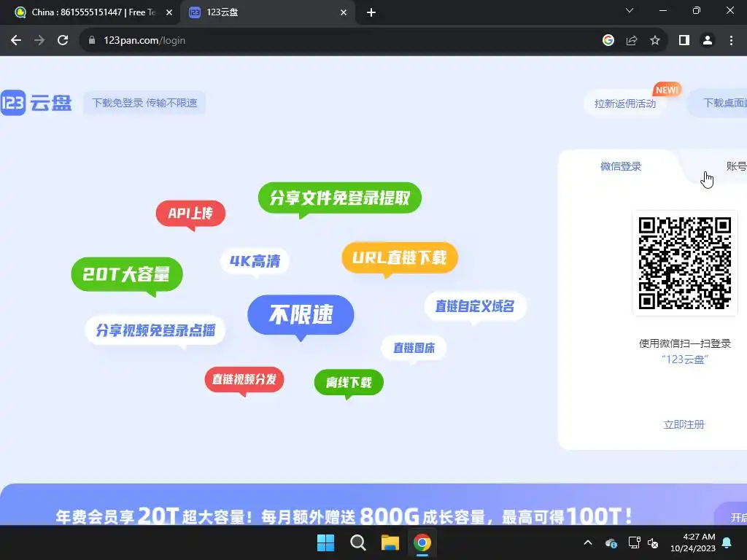Close the China Free Te tab
This screenshot has height=560, width=747.
(x=169, y=12)
